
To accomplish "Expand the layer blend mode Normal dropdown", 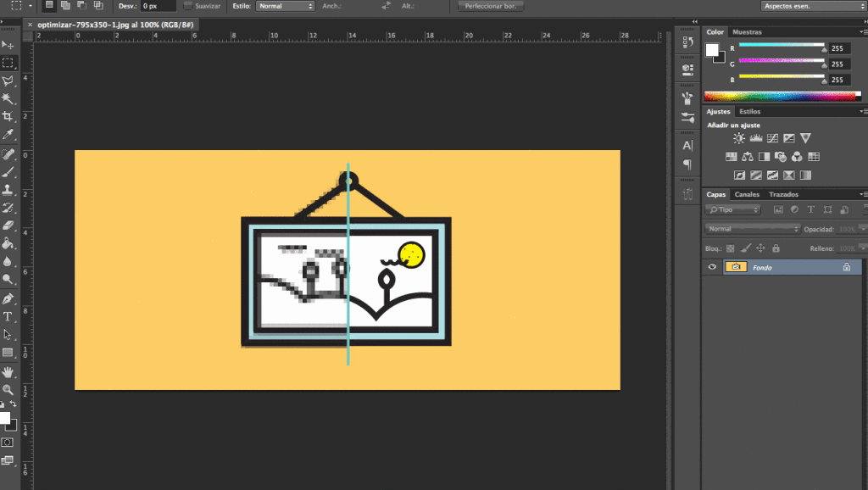I will [x=752, y=229].
